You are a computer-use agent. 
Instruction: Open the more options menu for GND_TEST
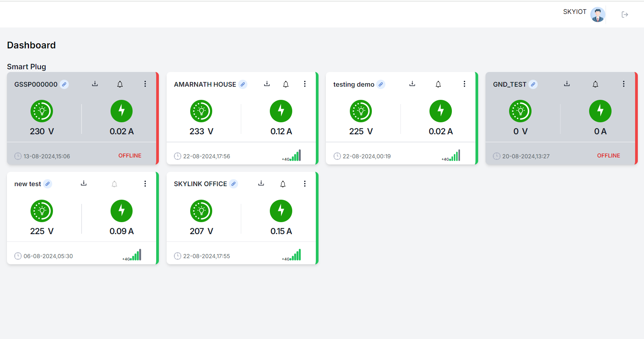tap(624, 84)
